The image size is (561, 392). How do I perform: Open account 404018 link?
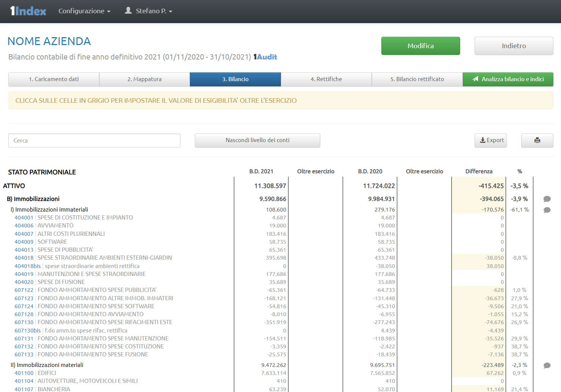(24, 258)
